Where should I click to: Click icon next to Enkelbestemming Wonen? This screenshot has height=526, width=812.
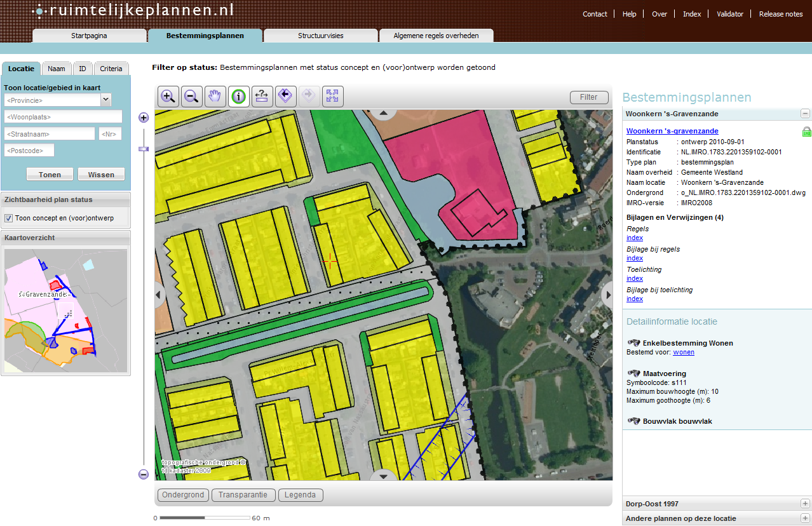point(633,343)
